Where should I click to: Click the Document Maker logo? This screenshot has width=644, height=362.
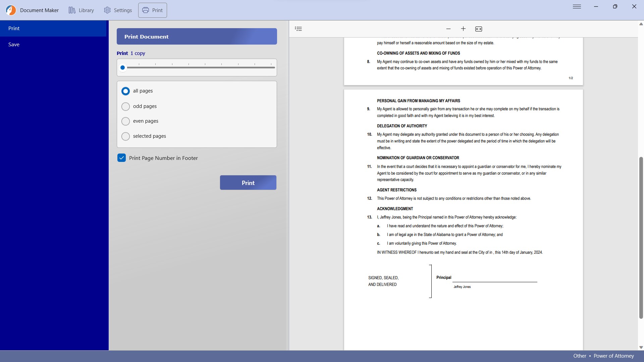pyautogui.click(x=11, y=10)
